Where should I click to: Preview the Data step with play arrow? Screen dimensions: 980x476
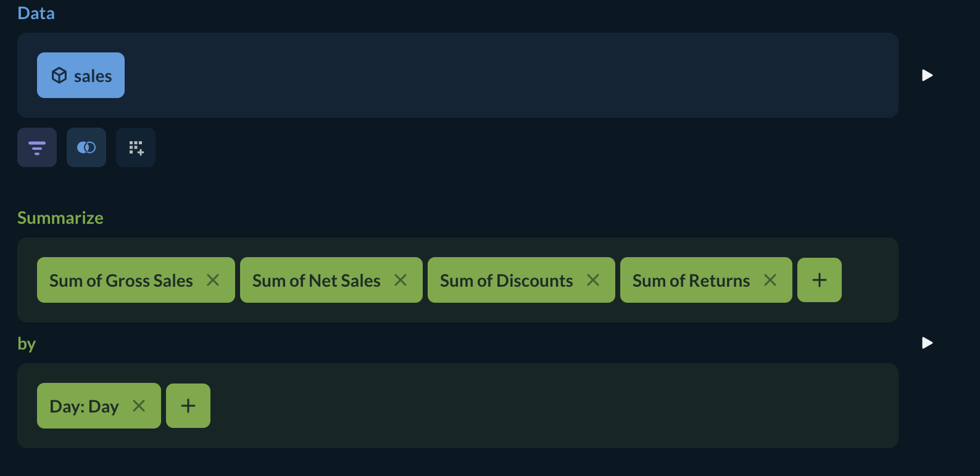click(927, 75)
